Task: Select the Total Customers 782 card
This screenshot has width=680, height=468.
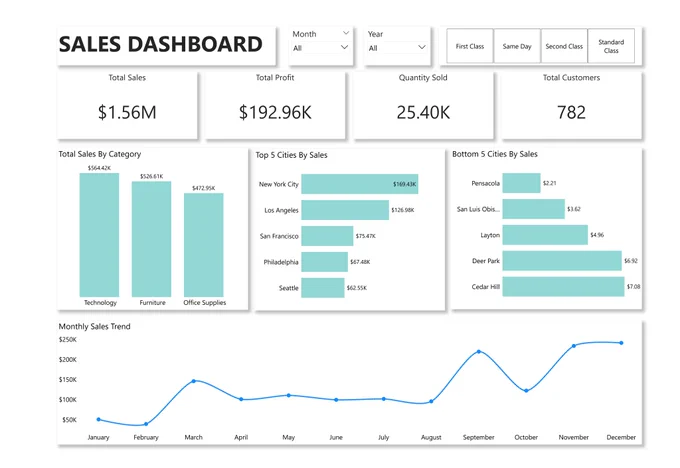Action: [572, 105]
